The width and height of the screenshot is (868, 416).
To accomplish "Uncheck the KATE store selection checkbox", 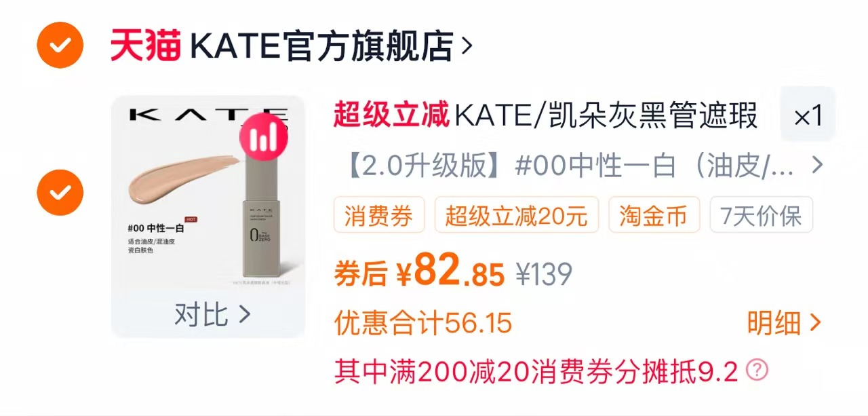I will coord(60,45).
